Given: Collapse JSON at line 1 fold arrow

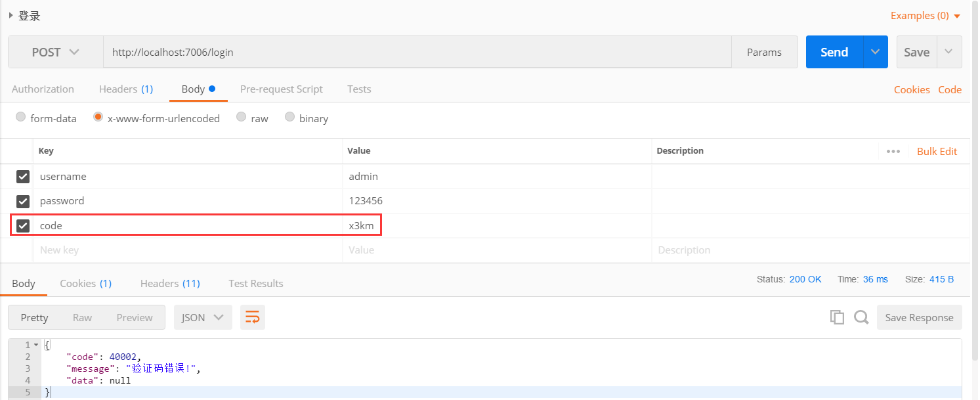Looking at the screenshot, I should [35, 345].
